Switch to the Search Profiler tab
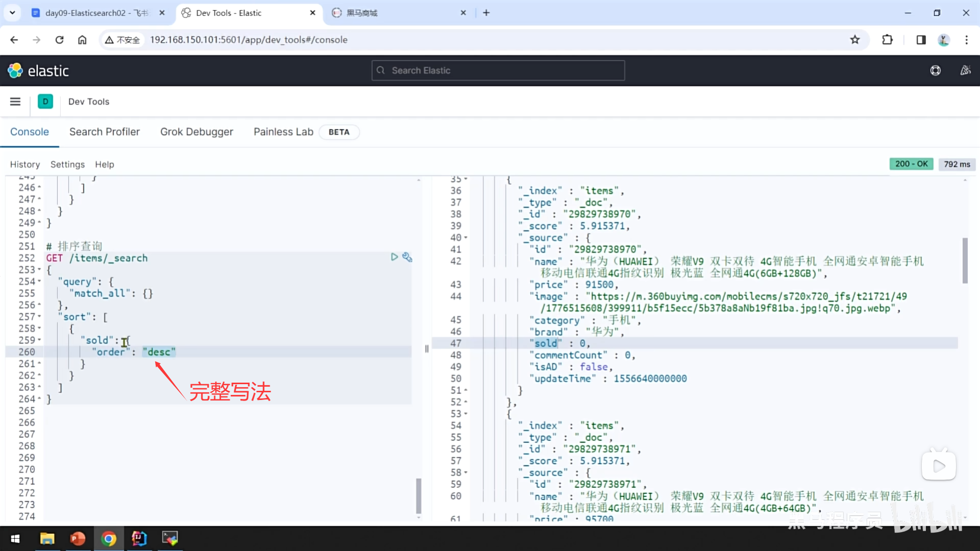980x551 pixels. (104, 132)
